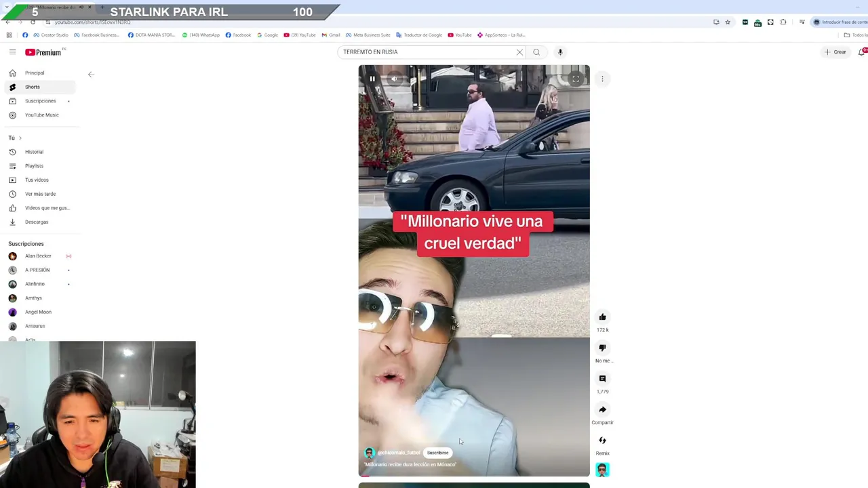Open the YouTube hamburger guide menu
Screen dimensions: 868x488
tap(12, 52)
